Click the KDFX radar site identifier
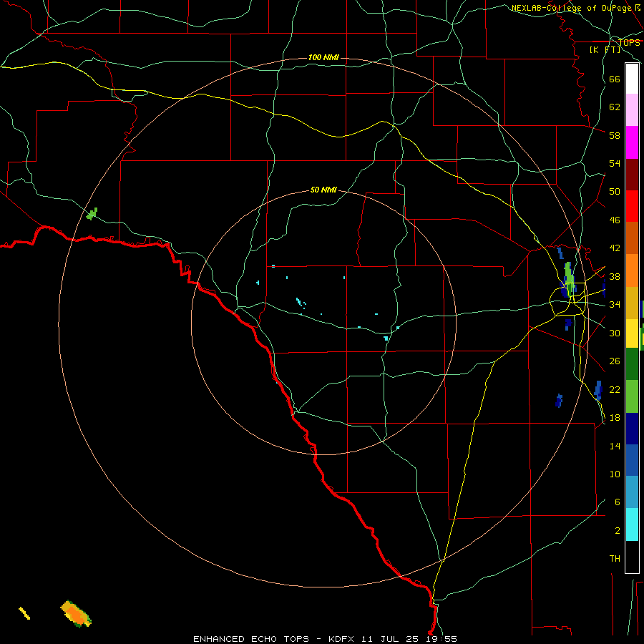Image resolution: width=644 pixels, height=644 pixels. click(x=343, y=639)
